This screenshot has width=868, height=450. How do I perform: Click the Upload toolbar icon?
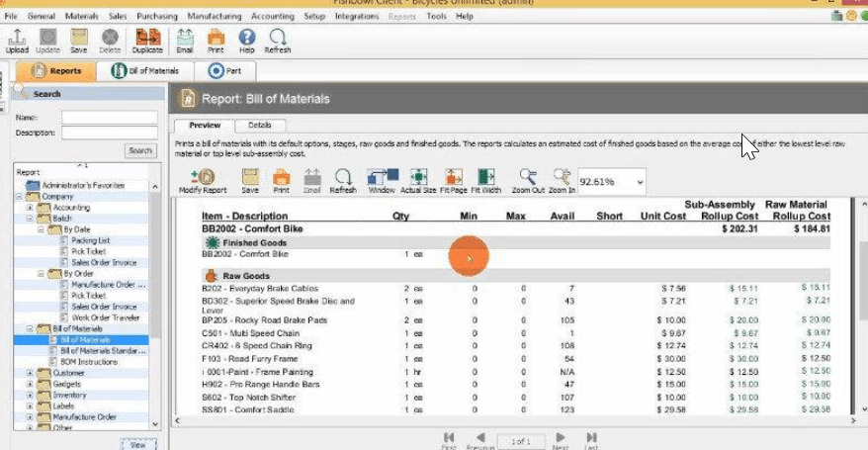pyautogui.click(x=17, y=42)
